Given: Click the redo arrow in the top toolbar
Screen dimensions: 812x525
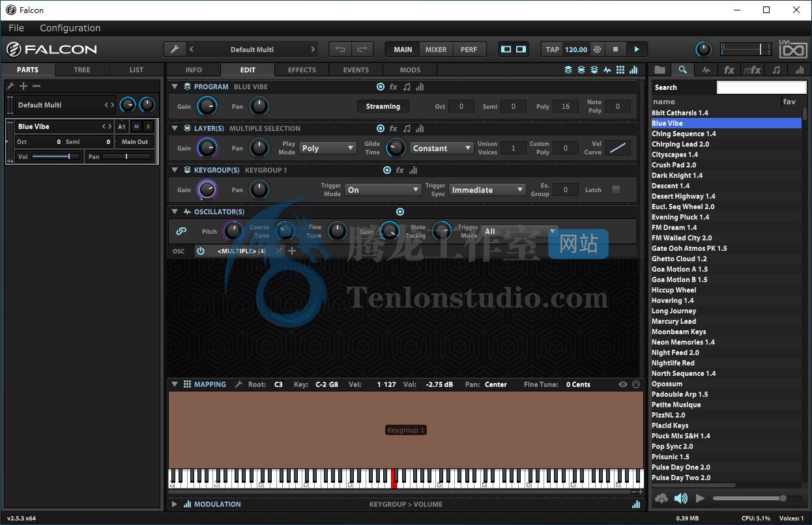Looking at the screenshot, I should 361,50.
